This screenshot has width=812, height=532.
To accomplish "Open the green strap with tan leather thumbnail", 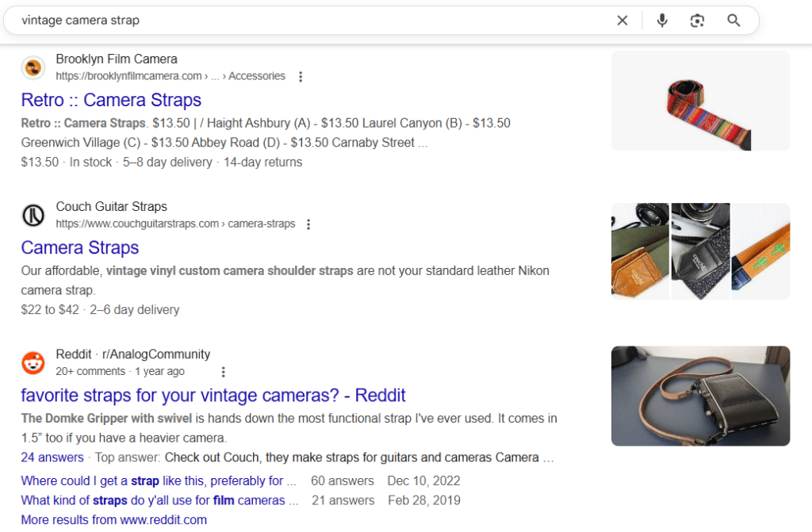I will click(x=640, y=251).
